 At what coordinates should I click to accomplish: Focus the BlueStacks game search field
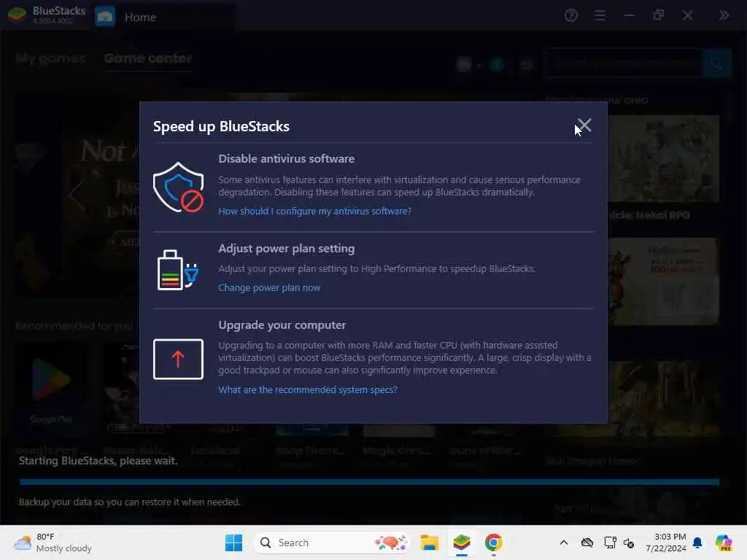(624, 63)
